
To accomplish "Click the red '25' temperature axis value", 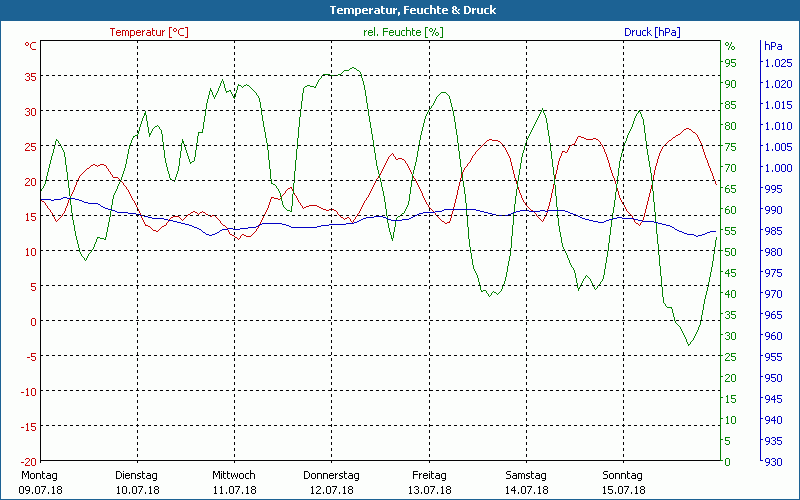I will pyautogui.click(x=31, y=146).
